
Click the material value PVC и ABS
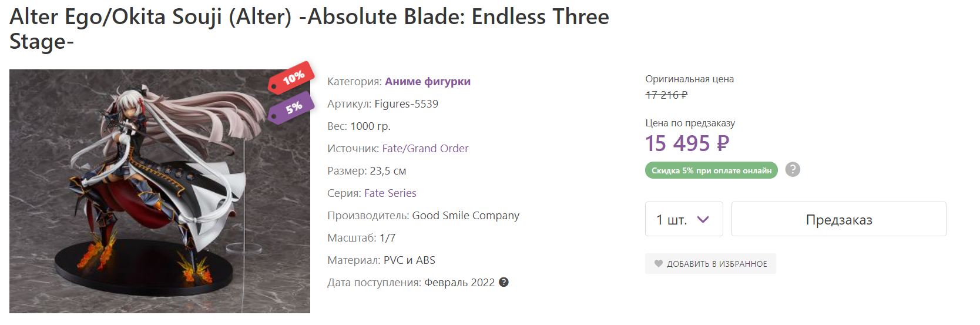pos(409,260)
